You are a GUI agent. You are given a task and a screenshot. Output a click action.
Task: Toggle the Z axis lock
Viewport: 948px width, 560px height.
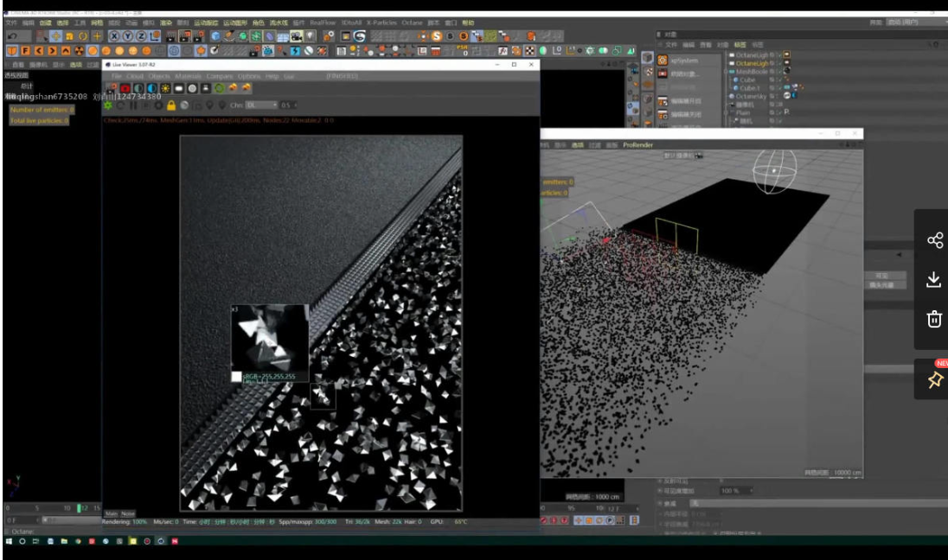(140, 36)
